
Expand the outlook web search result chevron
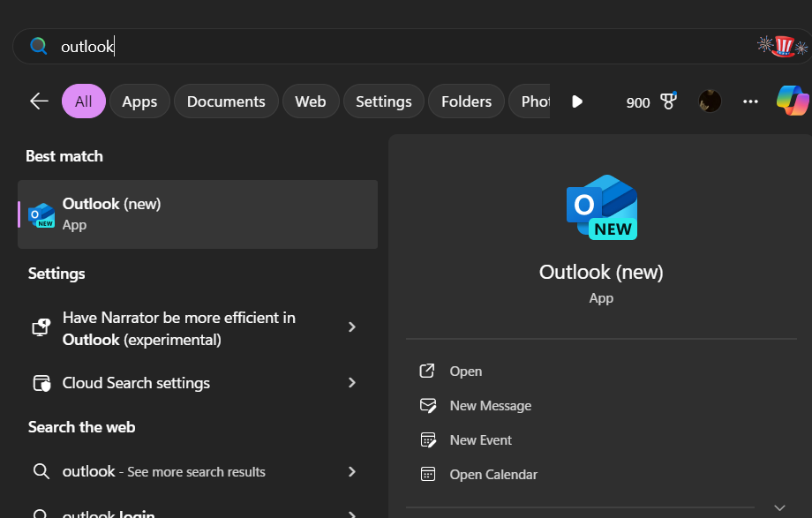click(351, 471)
